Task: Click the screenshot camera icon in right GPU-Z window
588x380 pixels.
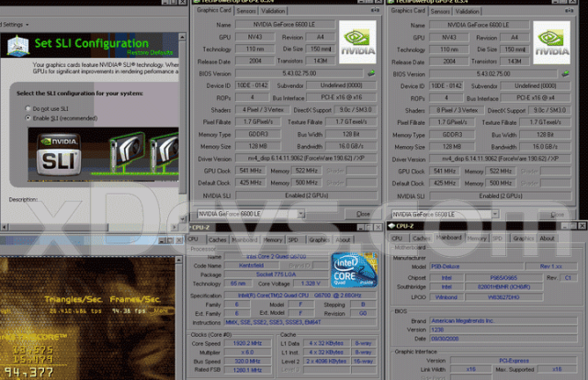Action: pos(569,10)
